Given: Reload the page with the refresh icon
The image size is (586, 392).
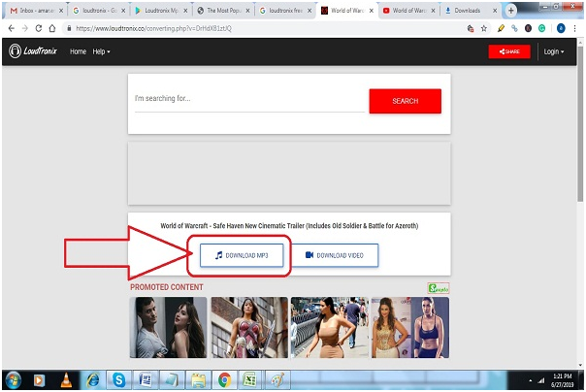Looking at the screenshot, I should click(39, 28).
